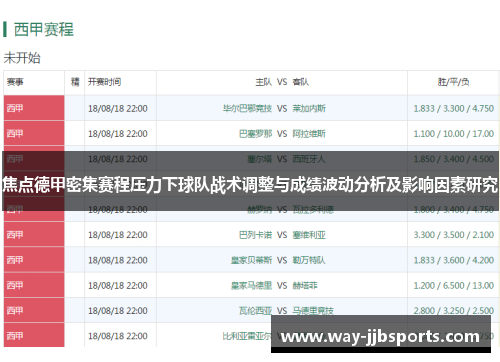Click the 西甲 tag in 瓦伦西亚 row
500x362 pixels.
point(15,311)
